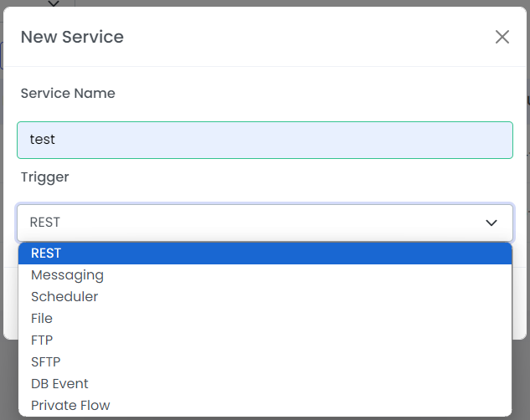Click the dialog header area beside the title
Image resolution: width=530 pixels, height=420 pixels.
coord(304,37)
